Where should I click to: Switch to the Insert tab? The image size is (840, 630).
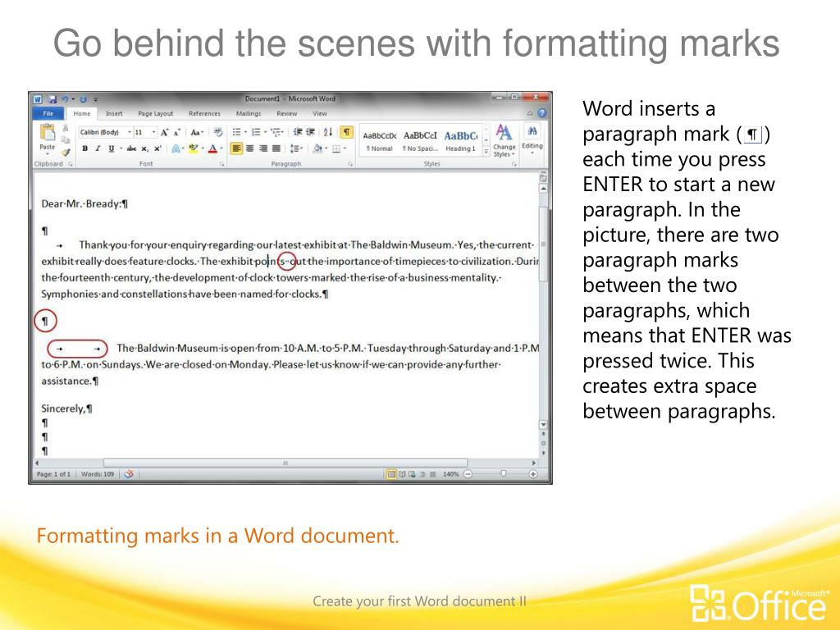tap(114, 113)
